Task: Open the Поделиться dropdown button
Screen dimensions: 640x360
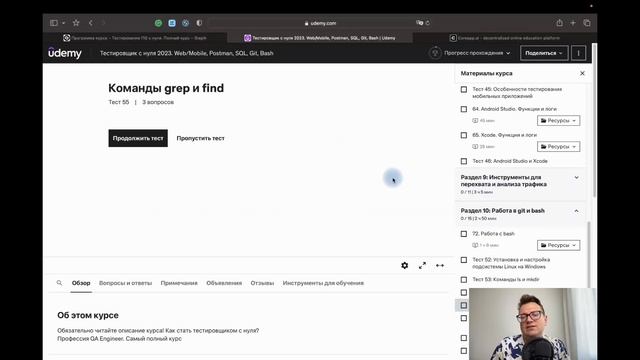Action: click(x=544, y=53)
